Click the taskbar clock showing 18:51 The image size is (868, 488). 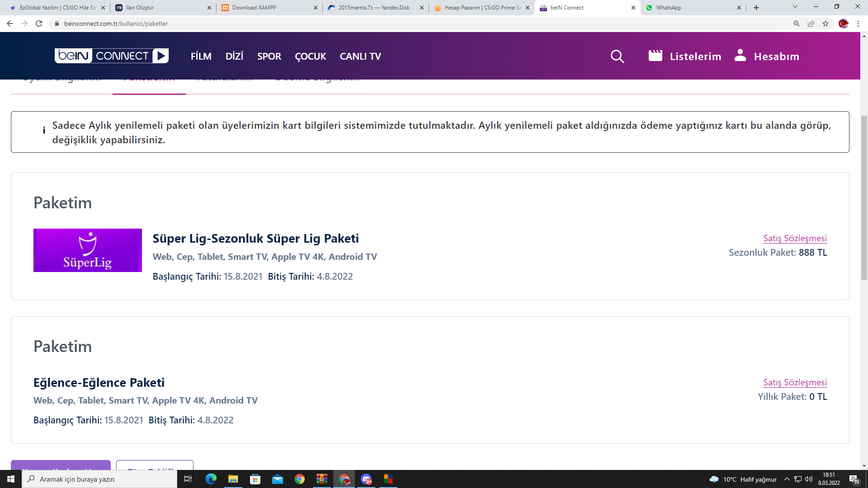tap(829, 479)
